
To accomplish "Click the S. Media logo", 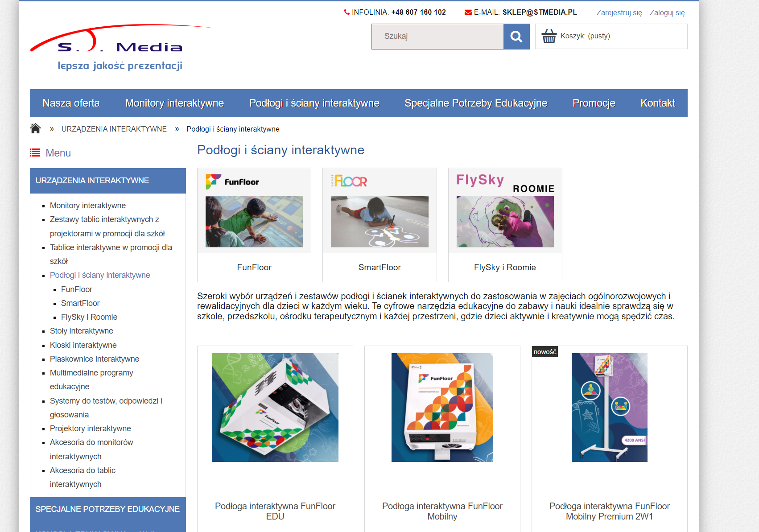I will pos(120,48).
